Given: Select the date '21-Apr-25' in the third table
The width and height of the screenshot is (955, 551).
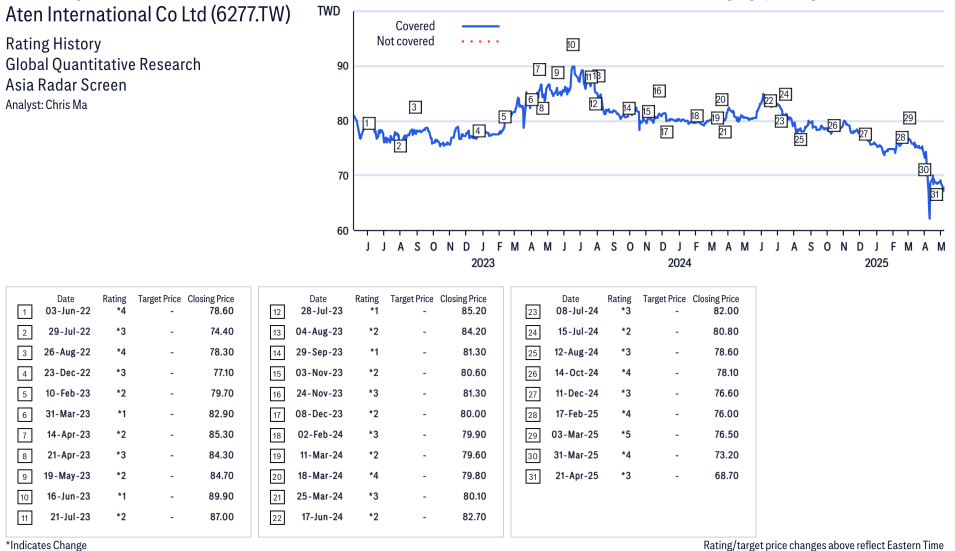Looking at the screenshot, I should tap(577, 476).
